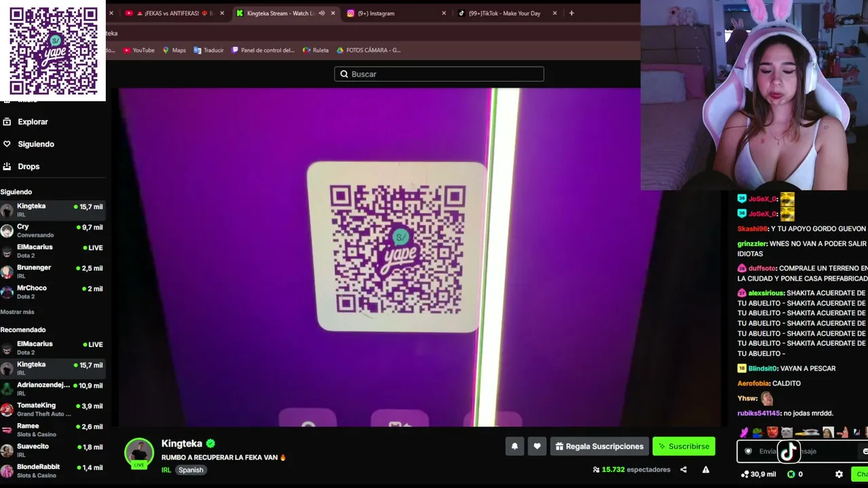This screenshot has height=488, width=868.
Task: Open Cry channel in Siguiendo list
Action: 52,230
